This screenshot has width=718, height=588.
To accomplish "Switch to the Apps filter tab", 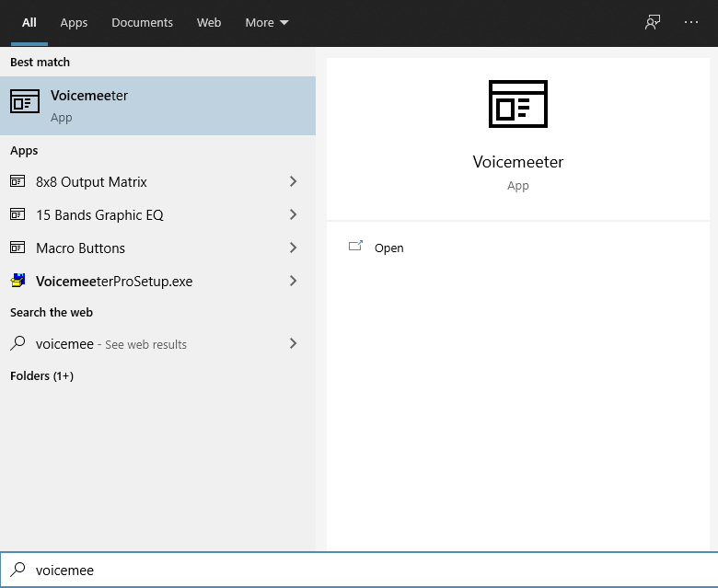I will click(x=74, y=22).
